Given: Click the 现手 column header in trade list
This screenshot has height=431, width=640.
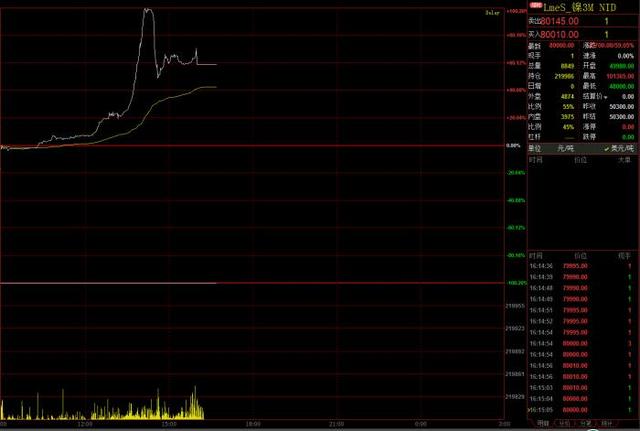Looking at the screenshot, I should (x=624, y=256).
